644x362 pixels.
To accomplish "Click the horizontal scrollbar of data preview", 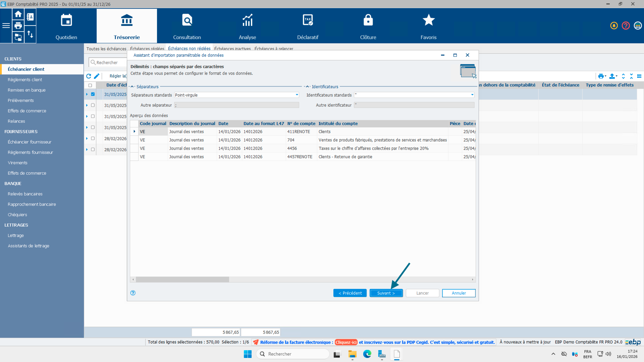I will pos(182,280).
